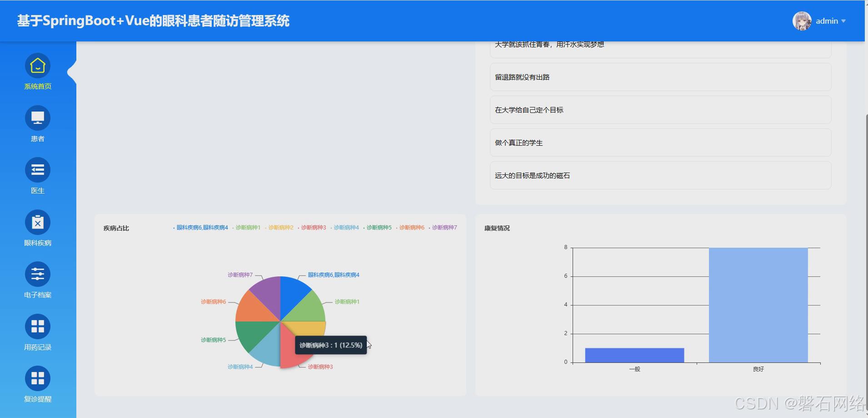Toggle 诊断病种2 legend item off

point(280,227)
